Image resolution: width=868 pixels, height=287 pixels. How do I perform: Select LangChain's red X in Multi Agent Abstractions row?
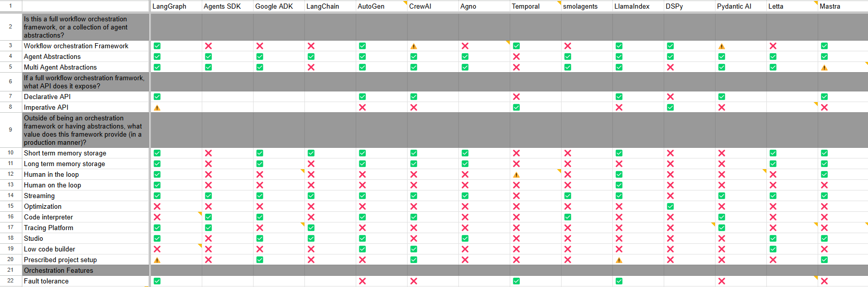click(311, 67)
